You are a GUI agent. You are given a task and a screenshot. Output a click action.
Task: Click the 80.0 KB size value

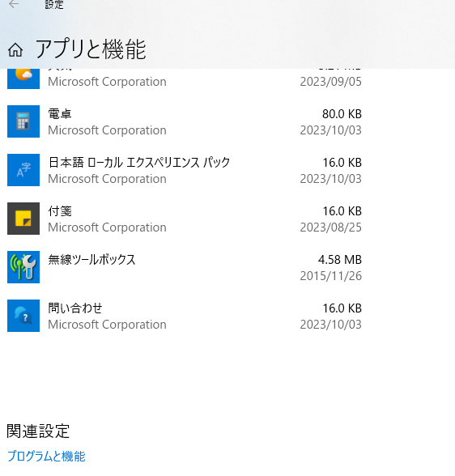click(342, 114)
